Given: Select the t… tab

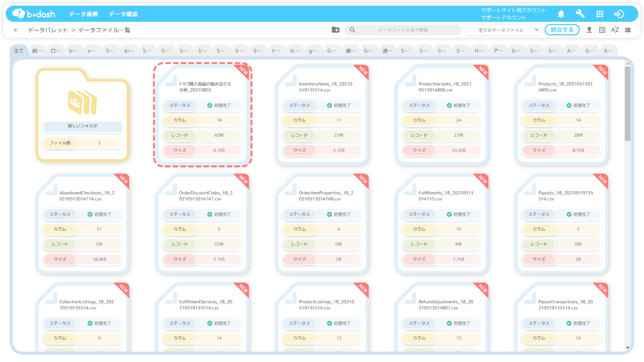Looking at the screenshot, I should 276,51.
